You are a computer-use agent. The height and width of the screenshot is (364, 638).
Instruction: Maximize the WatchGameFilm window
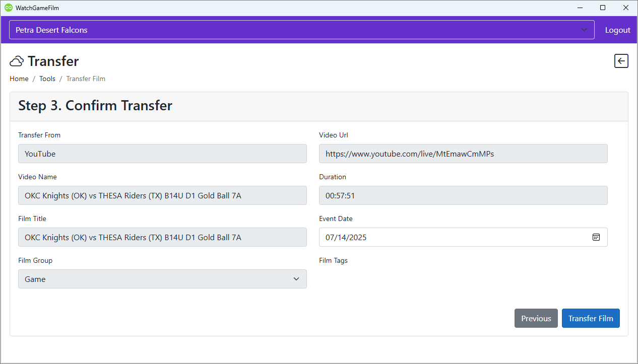603,8
